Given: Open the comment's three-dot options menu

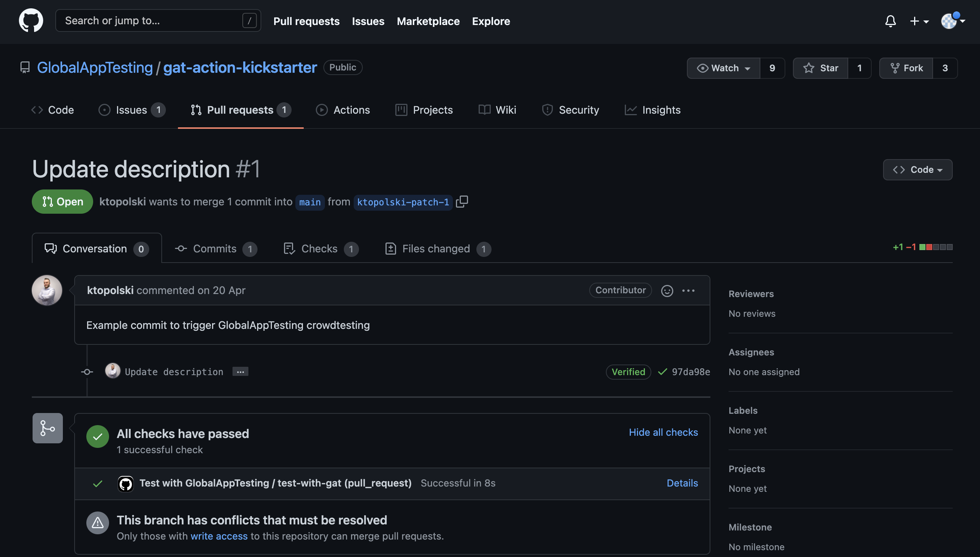Looking at the screenshot, I should (688, 291).
